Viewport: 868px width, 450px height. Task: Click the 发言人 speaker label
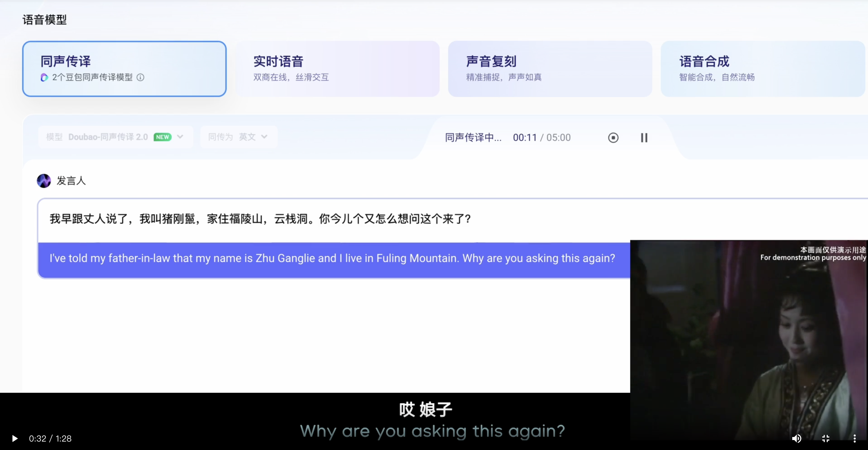(71, 181)
